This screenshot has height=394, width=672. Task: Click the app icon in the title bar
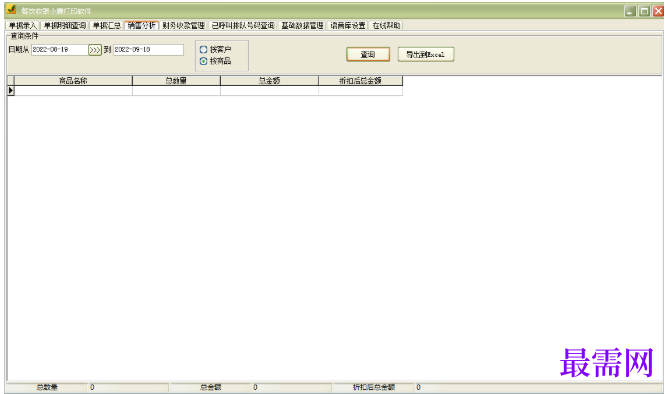12,10
